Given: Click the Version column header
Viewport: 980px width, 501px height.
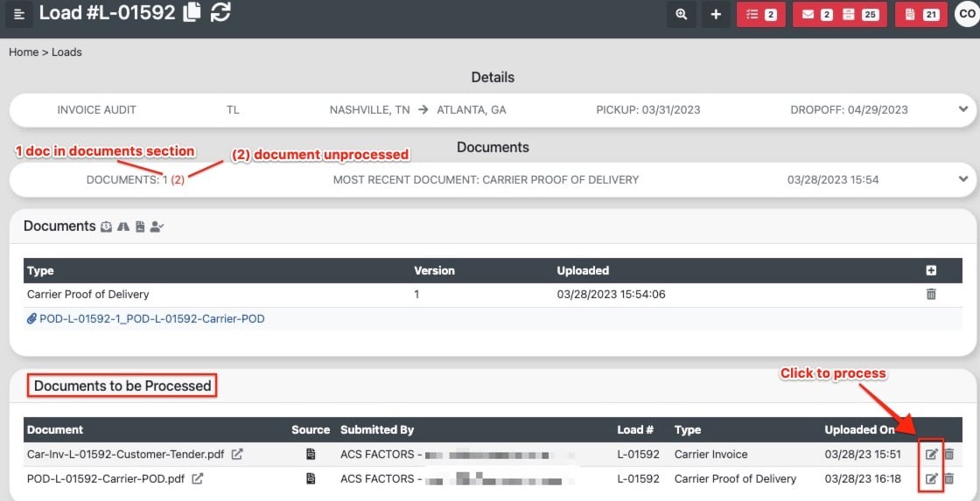Looking at the screenshot, I should click(x=434, y=270).
